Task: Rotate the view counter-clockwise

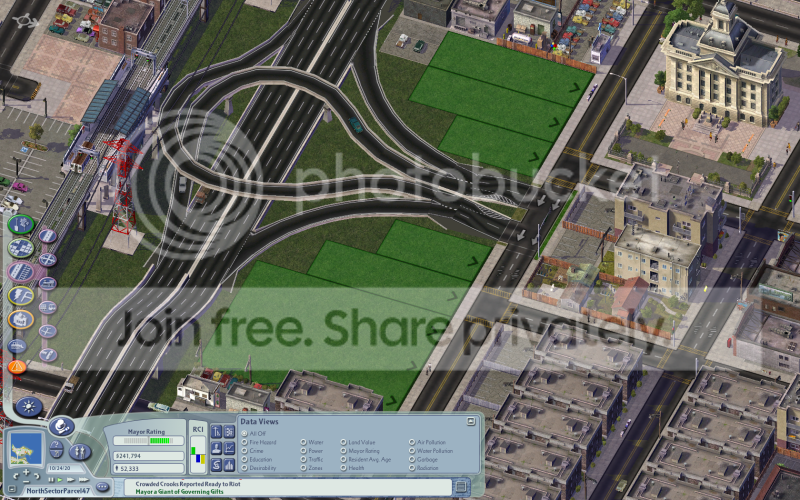Action: [x=16, y=477]
